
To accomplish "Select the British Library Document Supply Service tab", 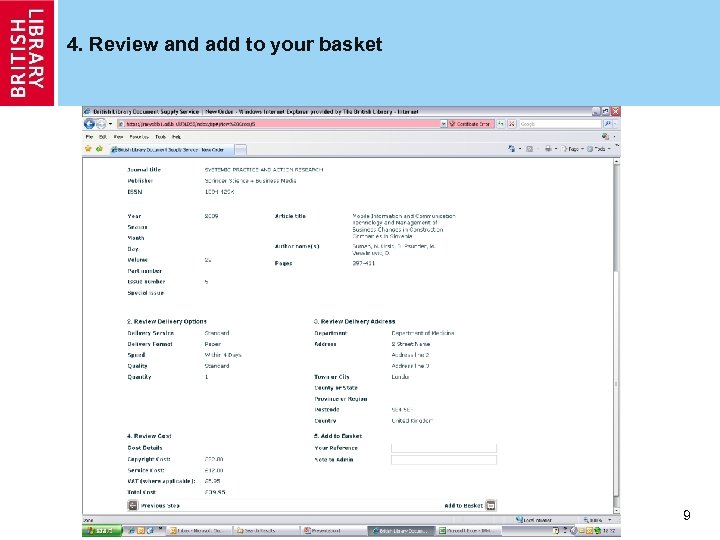I will (x=171, y=150).
